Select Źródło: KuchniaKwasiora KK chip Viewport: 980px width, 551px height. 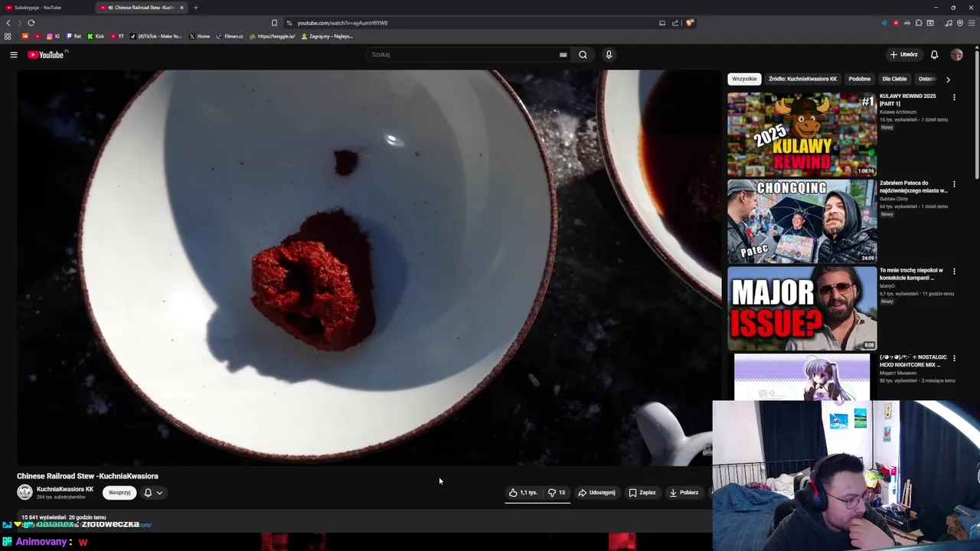click(802, 79)
